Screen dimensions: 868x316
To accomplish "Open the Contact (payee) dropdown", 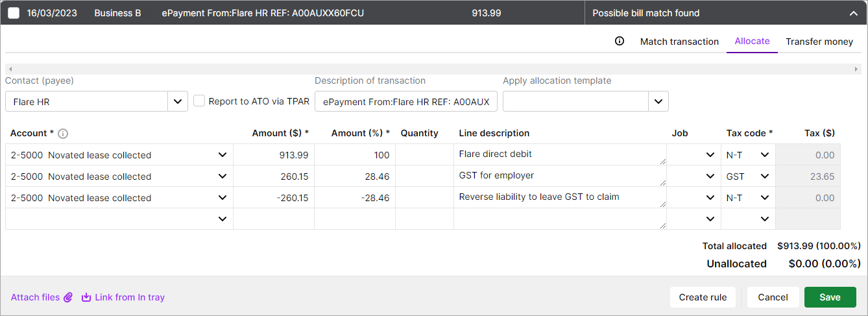I will [x=178, y=101].
